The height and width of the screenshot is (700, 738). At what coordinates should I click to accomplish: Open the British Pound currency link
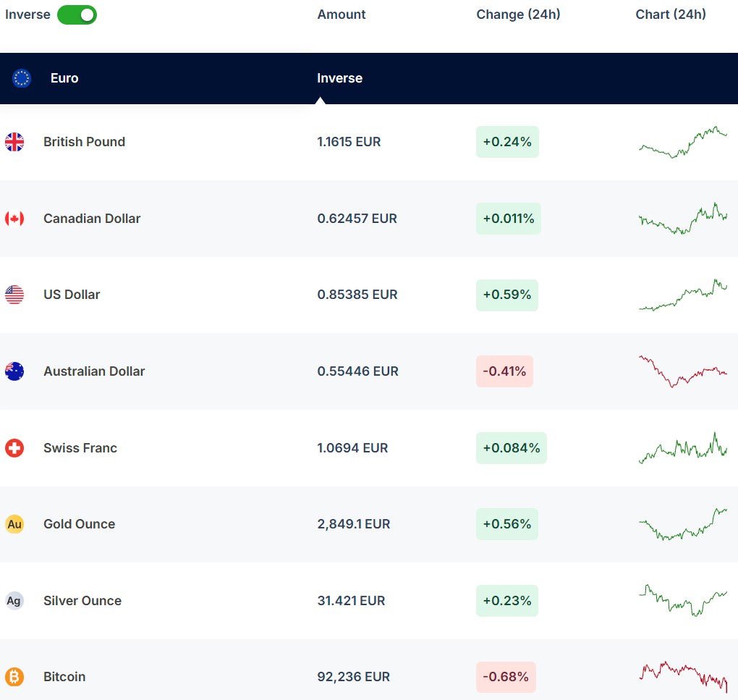coord(84,142)
